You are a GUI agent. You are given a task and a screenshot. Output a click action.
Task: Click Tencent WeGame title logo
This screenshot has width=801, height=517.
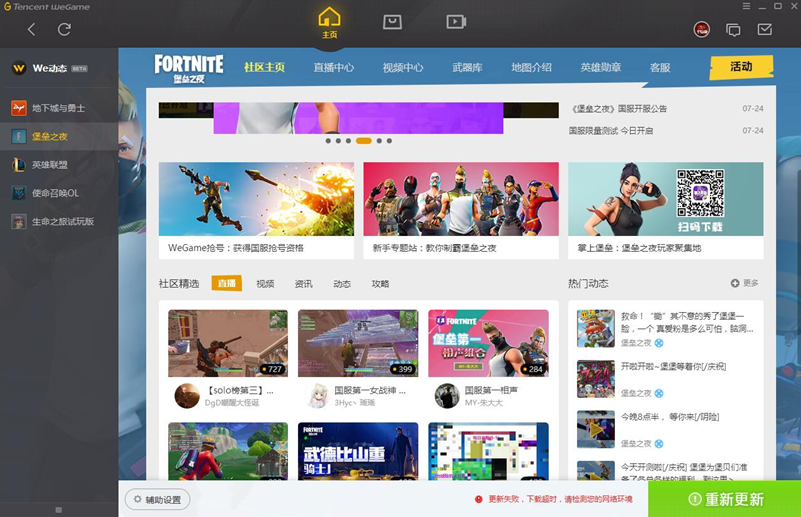click(x=47, y=7)
